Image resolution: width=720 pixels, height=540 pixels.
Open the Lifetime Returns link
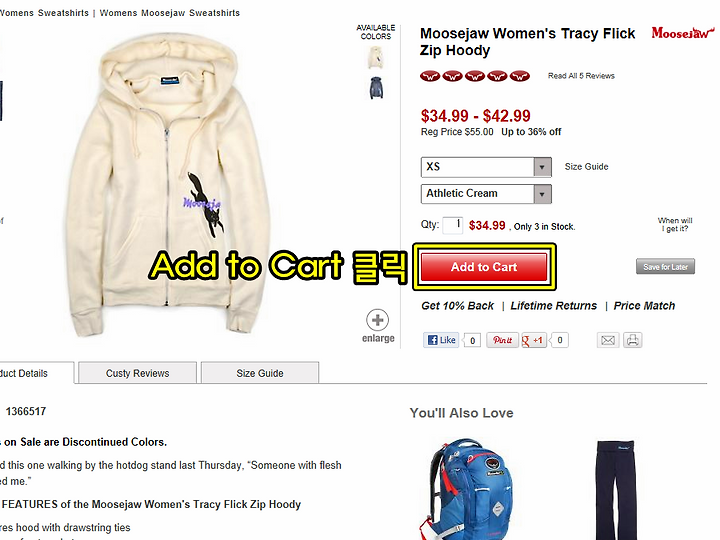coord(554,306)
